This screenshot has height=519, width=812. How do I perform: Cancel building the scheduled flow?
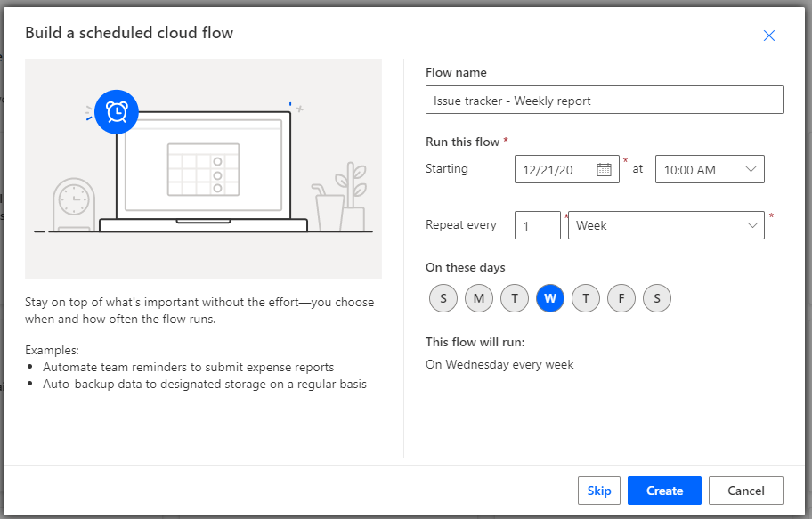[745, 490]
